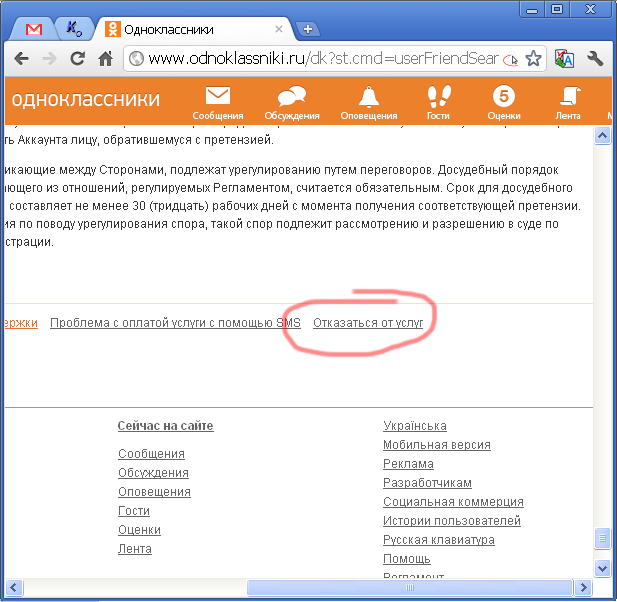Click footer link Лента
The height and width of the screenshot is (602, 617).
[x=135, y=549]
